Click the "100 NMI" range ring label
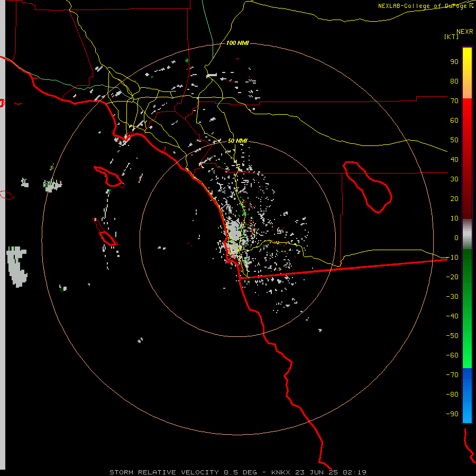The height and width of the screenshot is (476, 476). [x=237, y=43]
